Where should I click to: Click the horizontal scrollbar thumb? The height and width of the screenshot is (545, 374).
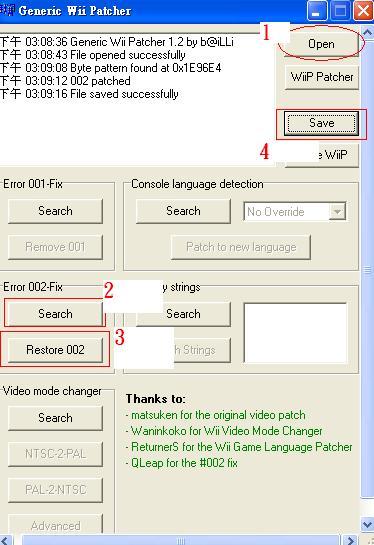[181, 540]
